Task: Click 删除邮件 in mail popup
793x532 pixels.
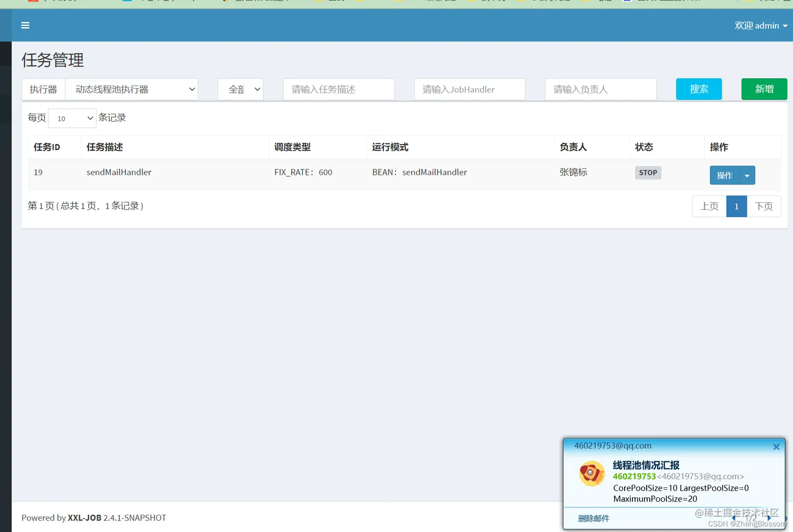Action: 594,518
